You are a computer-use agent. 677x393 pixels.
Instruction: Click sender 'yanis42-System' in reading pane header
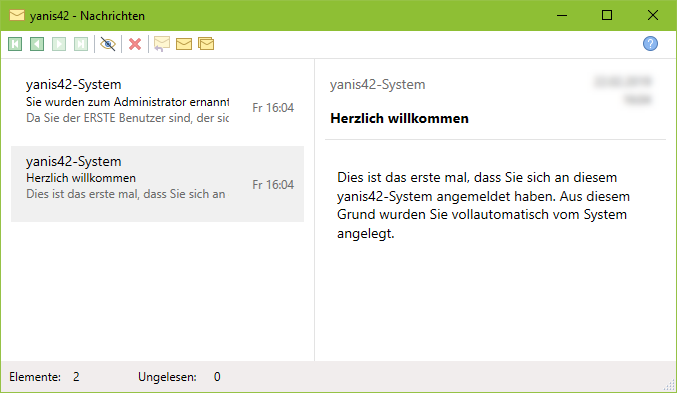coord(378,84)
